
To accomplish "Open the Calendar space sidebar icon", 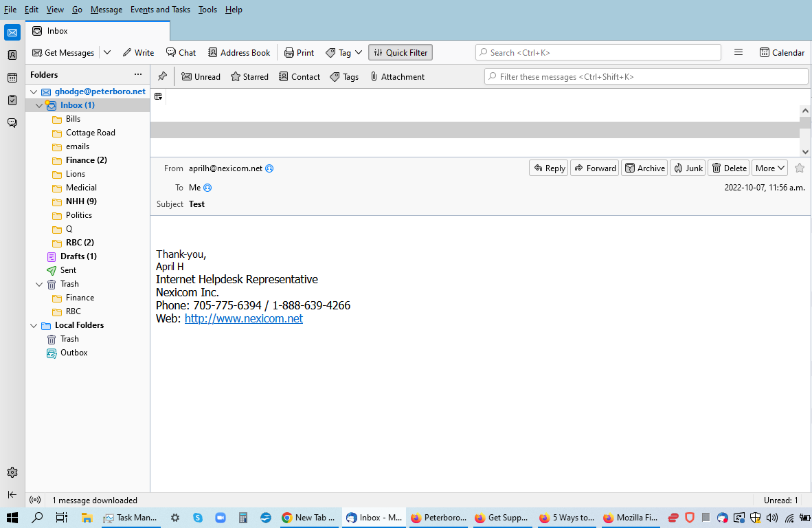I will coord(12,78).
